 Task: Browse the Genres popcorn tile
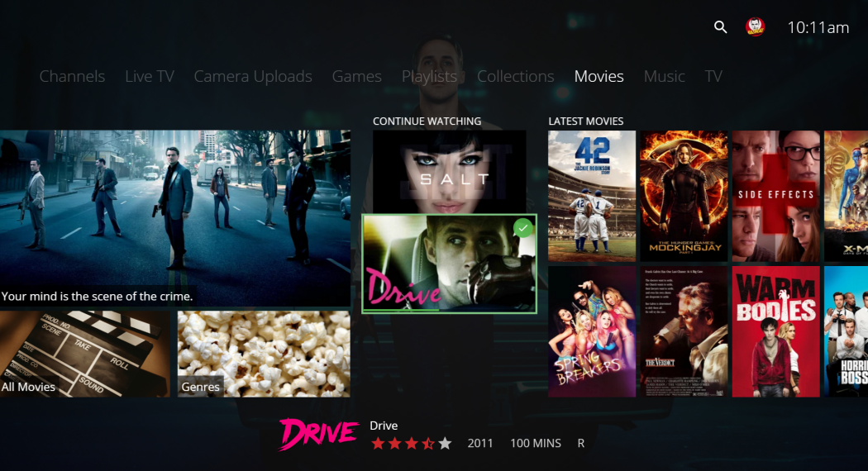click(264, 354)
